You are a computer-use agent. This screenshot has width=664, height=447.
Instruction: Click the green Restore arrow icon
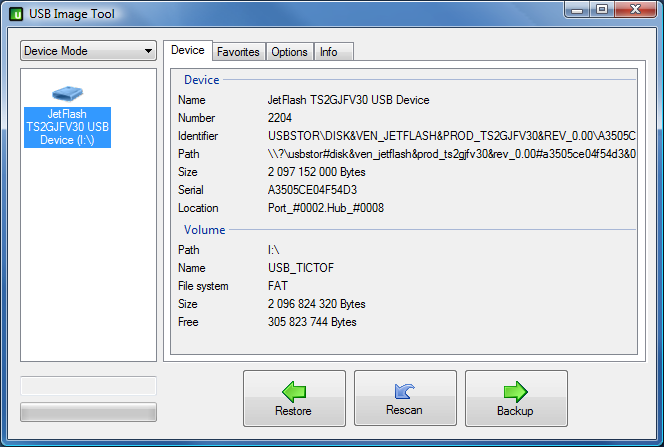click(x=294, y=392)
